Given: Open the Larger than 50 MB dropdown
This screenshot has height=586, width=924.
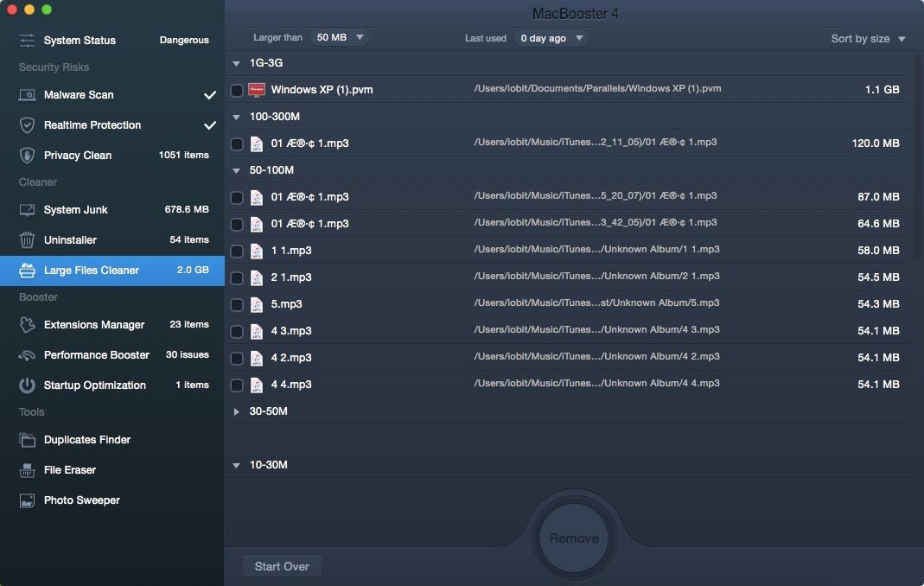Looking at the screenshot, I should coord(340,38).
